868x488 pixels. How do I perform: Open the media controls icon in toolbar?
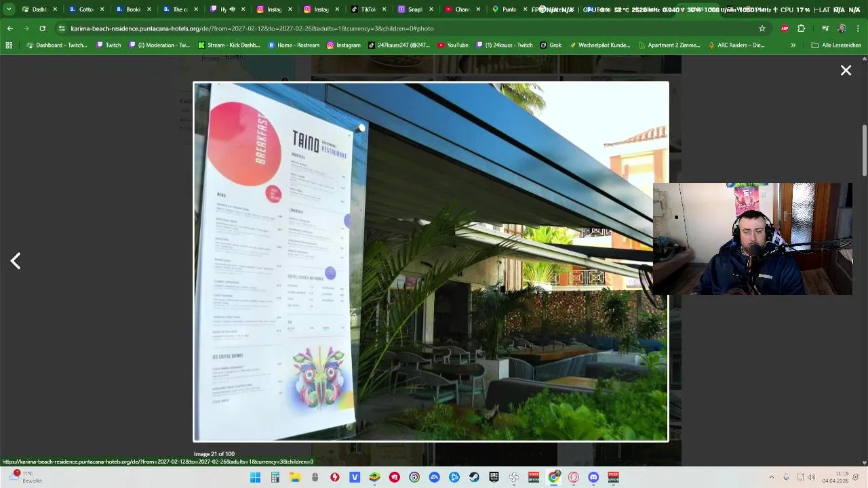pyautogui.click(x=825, y=28)
